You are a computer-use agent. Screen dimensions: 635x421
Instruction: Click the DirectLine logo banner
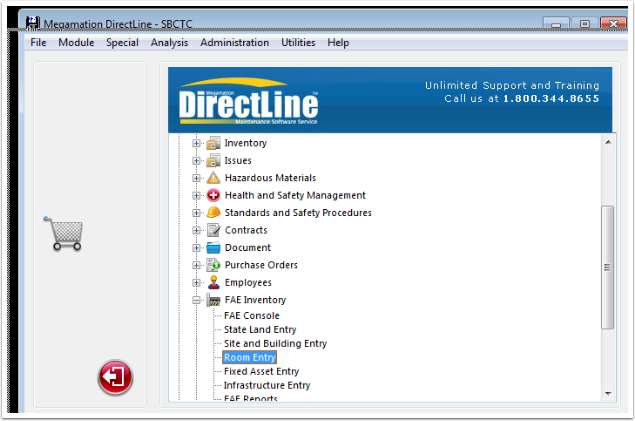coord(390,100)
